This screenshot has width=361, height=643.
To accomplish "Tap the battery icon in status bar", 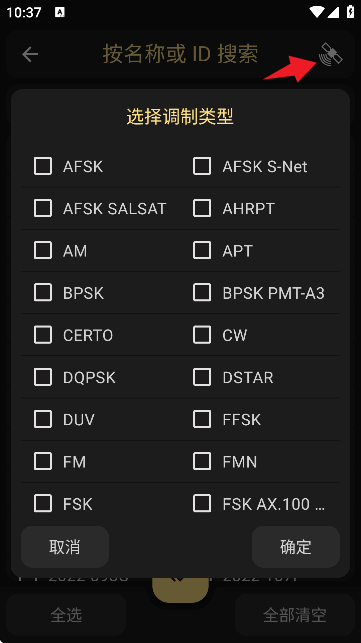I will [x=350, y=11].
